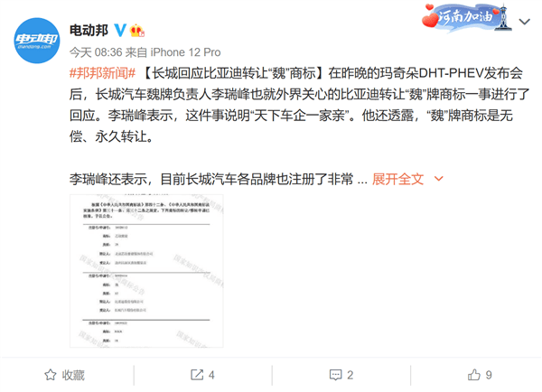Viewport: 542px width, 392px height.
Task: Open the trademark document image thumbnail
Action: (x=146, y=271)
